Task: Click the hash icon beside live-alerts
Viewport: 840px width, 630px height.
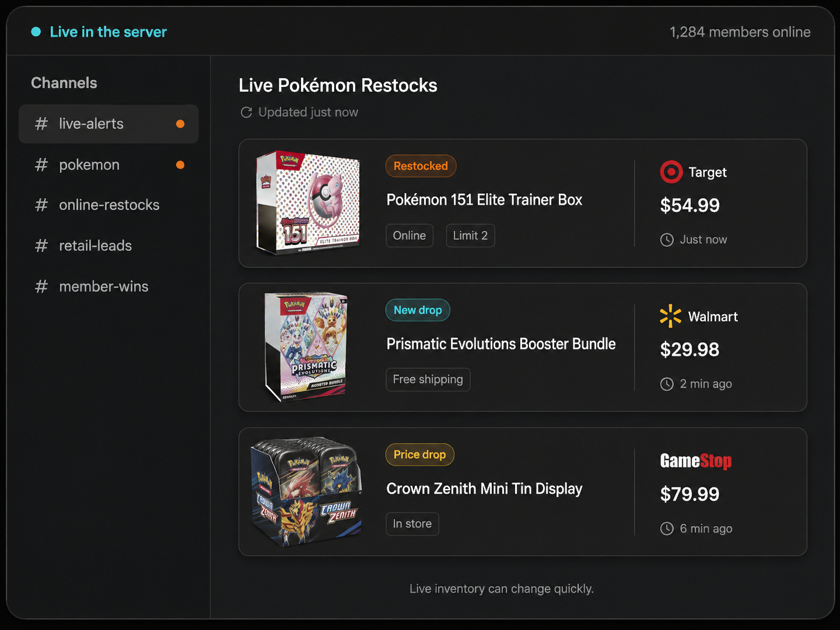Action: [x=41, y=124]
